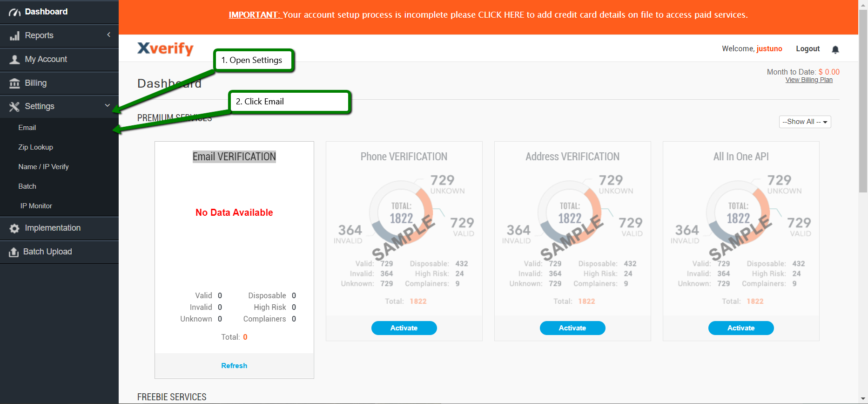
Task: Open the notifications bell
Action: 835,49
